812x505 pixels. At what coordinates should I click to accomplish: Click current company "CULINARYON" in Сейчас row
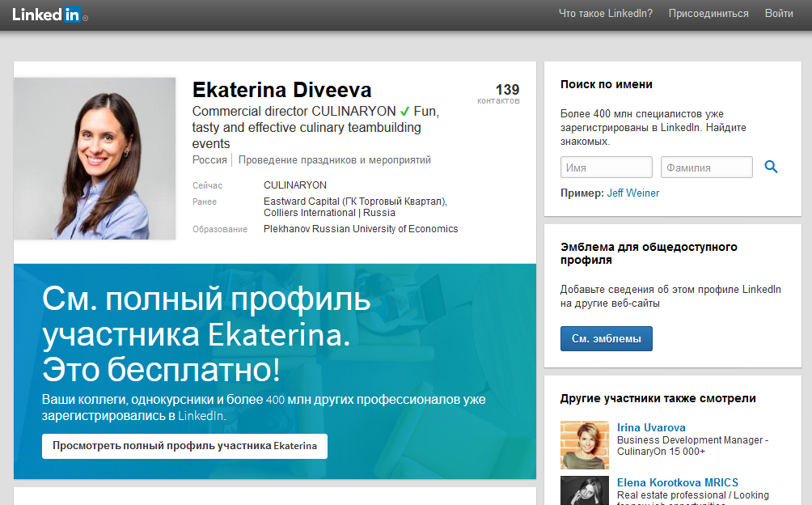click(294, 185)
